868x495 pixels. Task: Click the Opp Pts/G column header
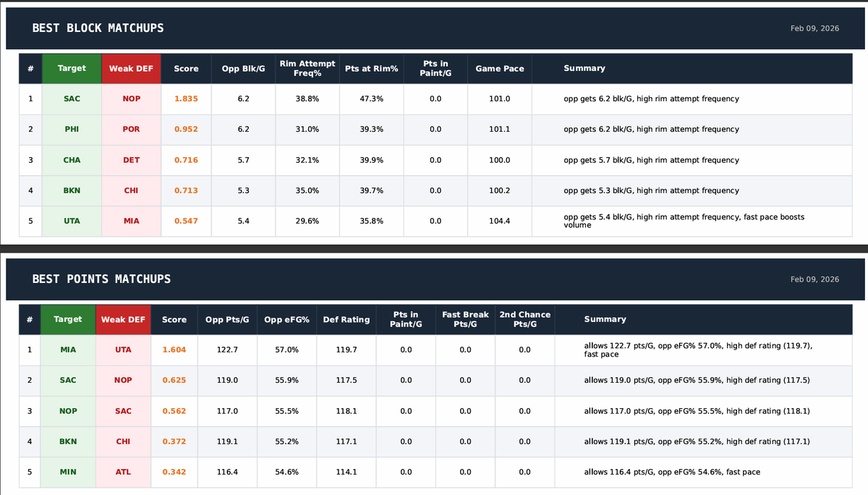coord(228,319)
